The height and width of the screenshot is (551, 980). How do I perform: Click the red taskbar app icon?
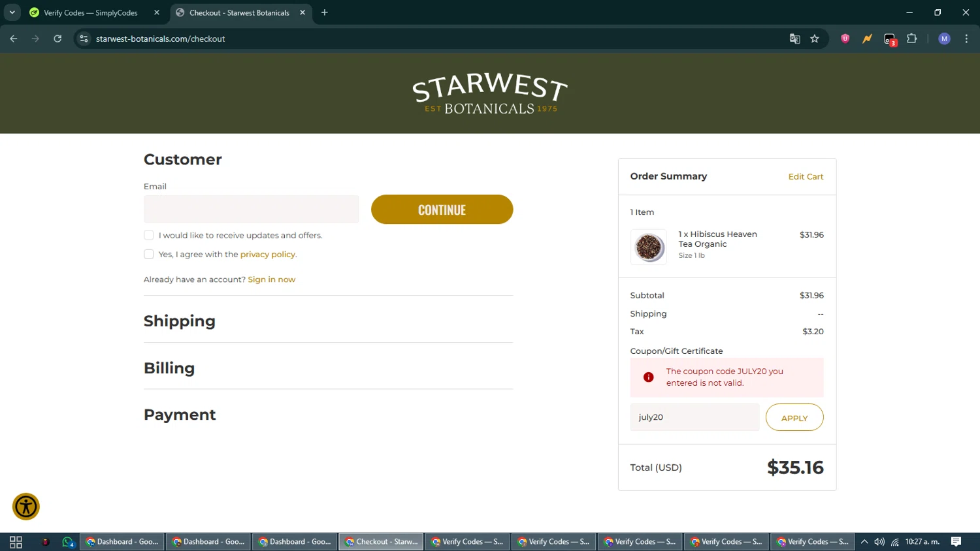click(x=45, y=542)
